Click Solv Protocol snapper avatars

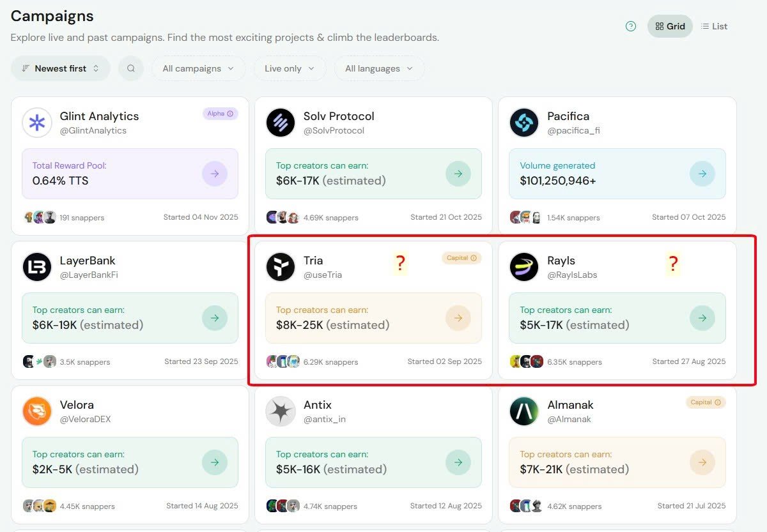tap(283, 217)
